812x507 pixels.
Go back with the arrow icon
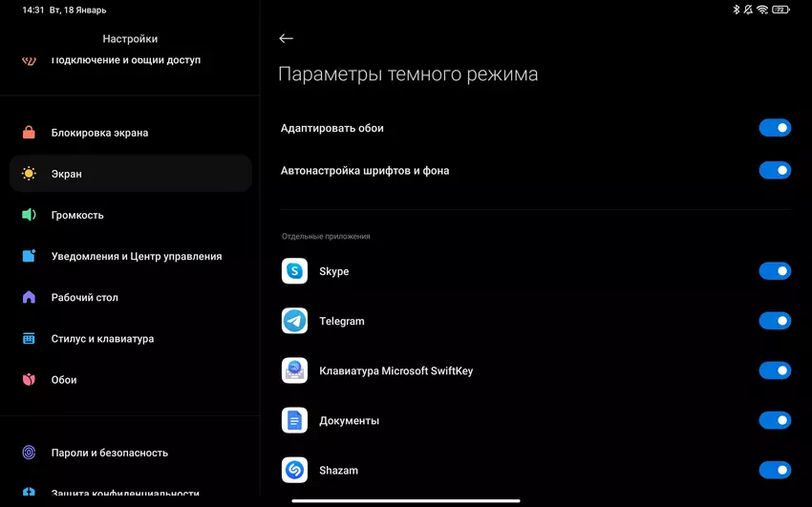click(x=286, y=38)
